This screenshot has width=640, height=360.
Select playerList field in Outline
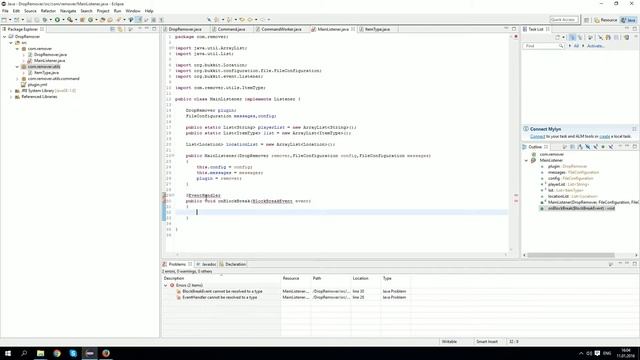[x=565, y=184]
